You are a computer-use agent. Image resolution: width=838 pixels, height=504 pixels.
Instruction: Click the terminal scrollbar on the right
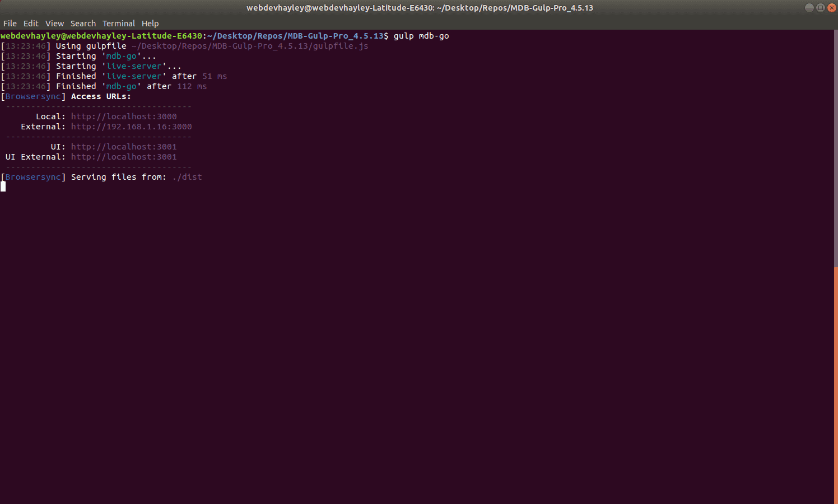(x=836, y=385)
